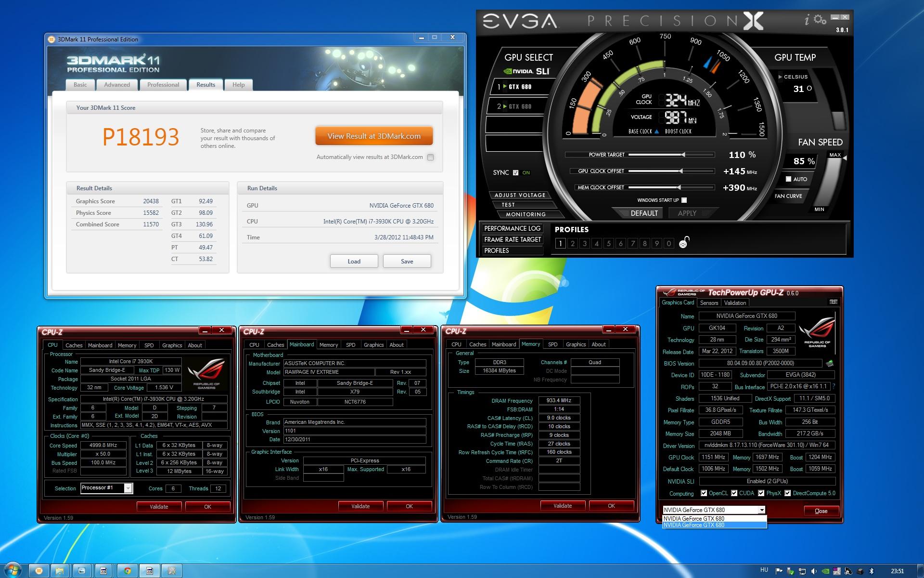Click the Base Clock blue triangle marker
This screenshot has width=924, height=578.
[x=657, y=131]
